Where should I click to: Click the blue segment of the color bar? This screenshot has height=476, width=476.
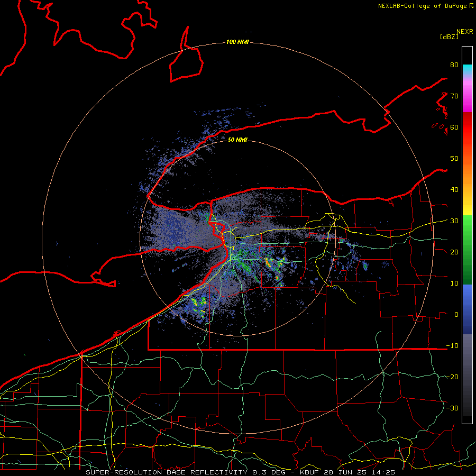[467, 309]
